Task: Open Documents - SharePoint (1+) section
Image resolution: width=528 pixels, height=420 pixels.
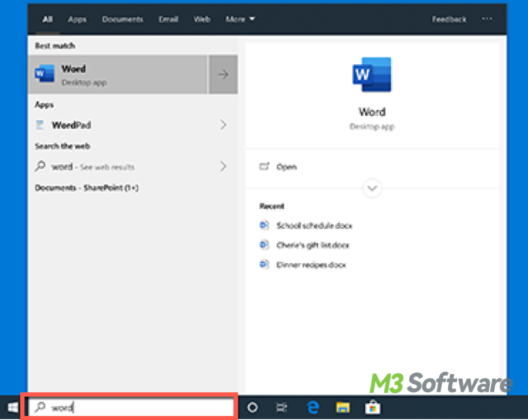Action: tap(87, 188)
